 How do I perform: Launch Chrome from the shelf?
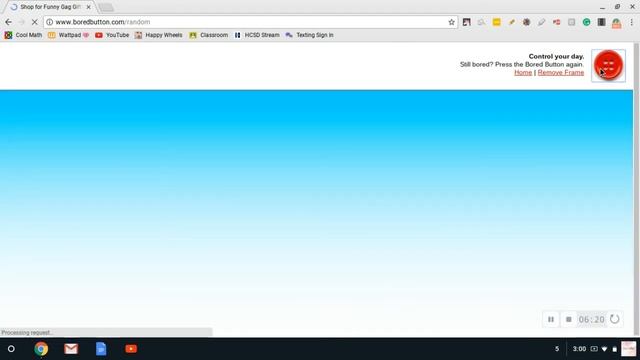(x=41, y=349)
